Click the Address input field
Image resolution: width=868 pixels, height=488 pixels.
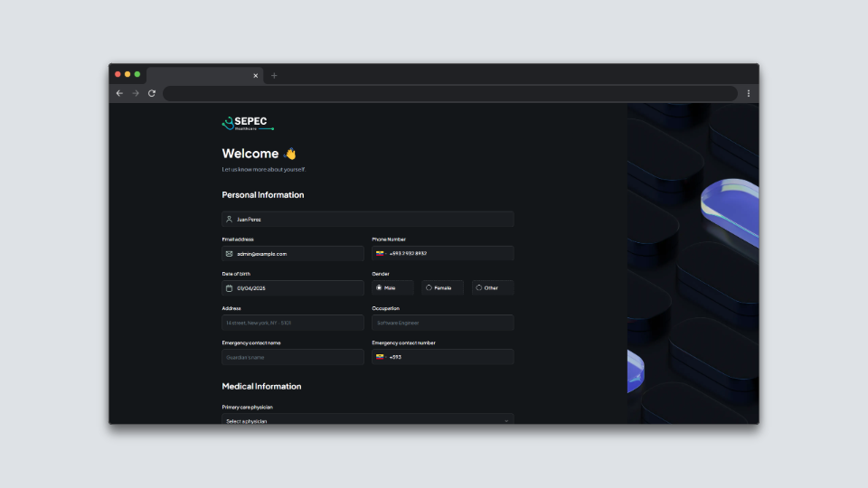[293, 323]
